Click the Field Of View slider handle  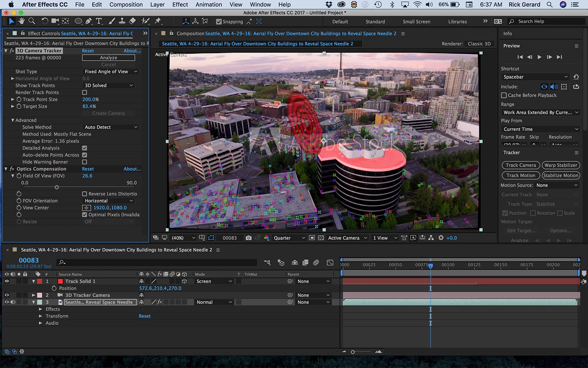click(x=57, y=187)
